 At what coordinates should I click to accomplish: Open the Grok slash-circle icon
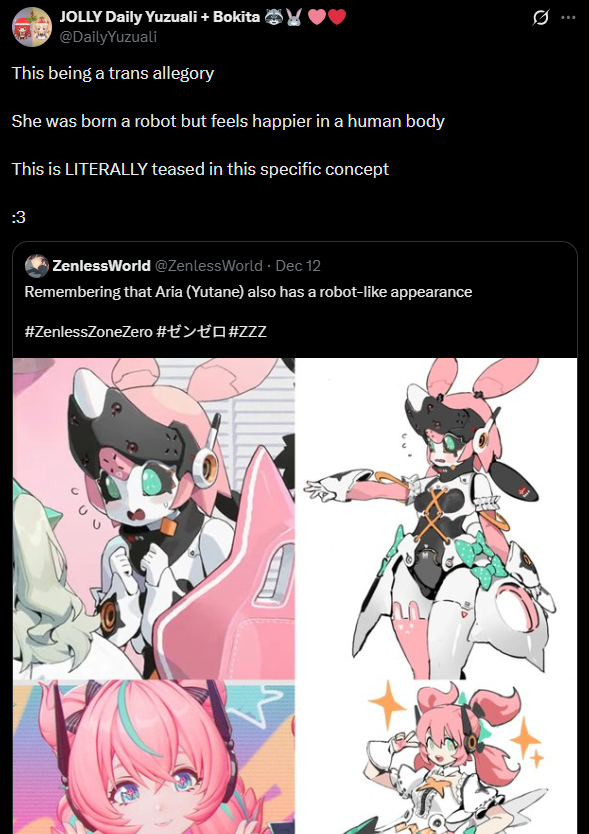click(x=541, y=18)
